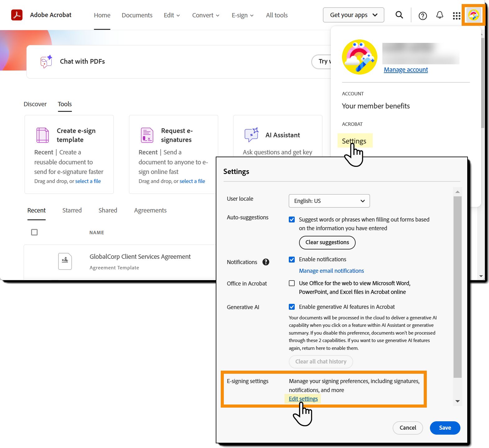489x448 pixels.
Task: Click the AI Assistant card title
Action: coord(283,135)
